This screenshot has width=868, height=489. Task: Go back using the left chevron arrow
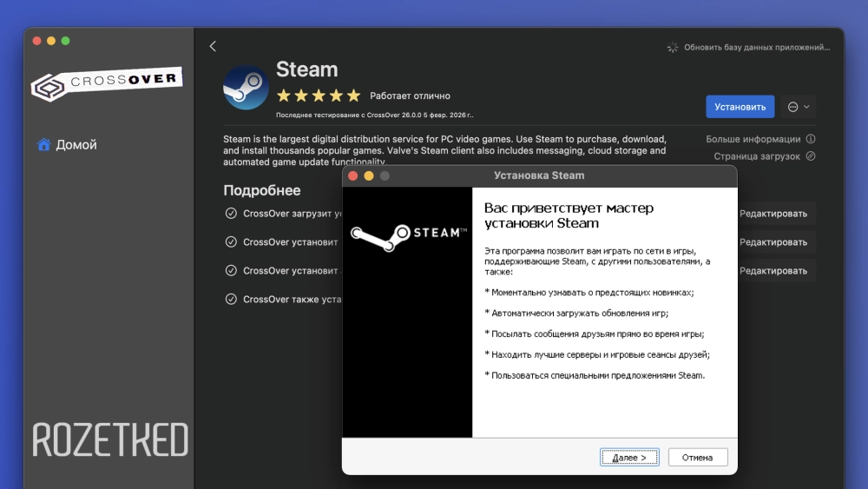(213, 46)
